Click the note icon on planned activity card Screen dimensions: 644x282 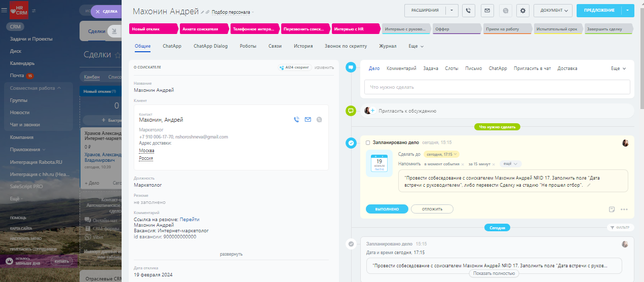coord(612,209)
